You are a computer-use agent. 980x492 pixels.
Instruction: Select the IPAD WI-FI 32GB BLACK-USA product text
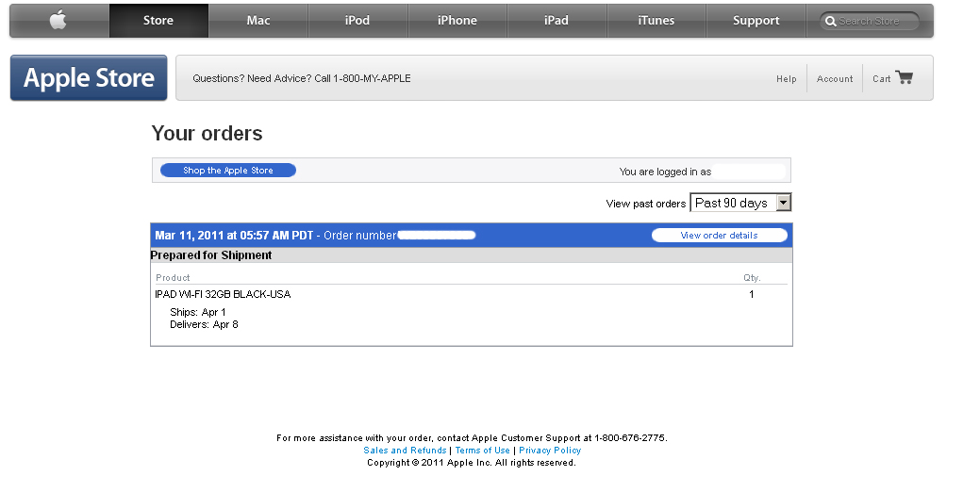[x=224, y=294]
